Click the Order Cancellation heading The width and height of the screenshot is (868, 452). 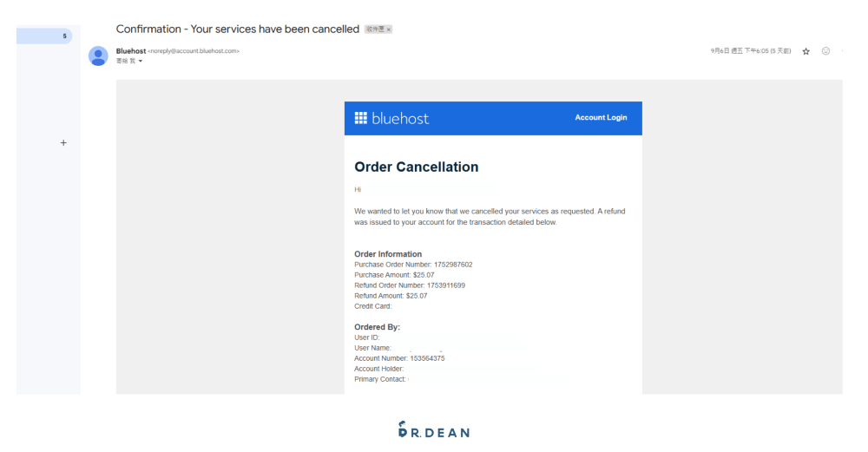(x=417, y=167)
